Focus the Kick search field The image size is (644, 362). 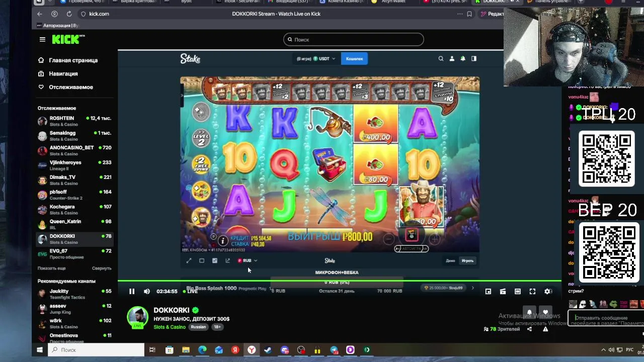pyautogui.click(x=353, y=39)
